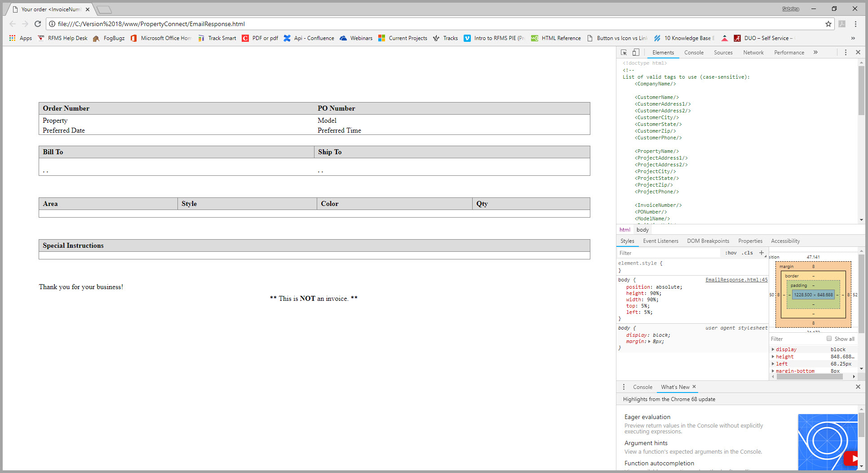
Task: Open the Microsoft Office Home bookmark
Action: 161,38
